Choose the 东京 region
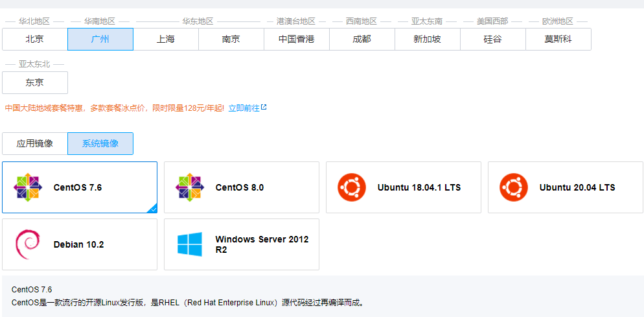Image resolution: width=644 pixels, height=317 pixels. [x=35, y=82]
